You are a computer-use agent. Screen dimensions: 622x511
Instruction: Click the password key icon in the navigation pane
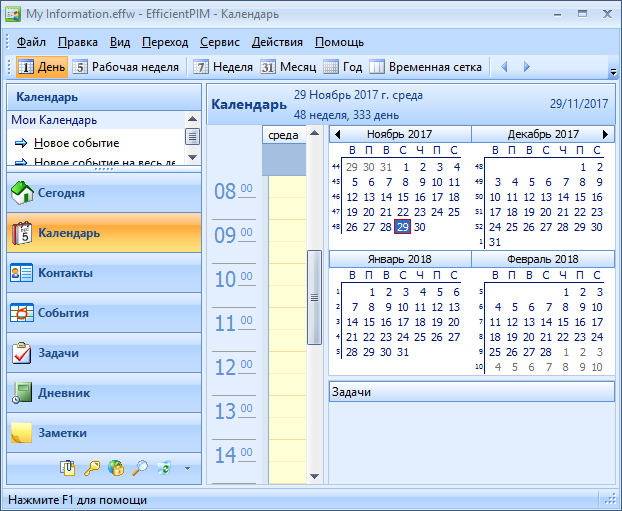91,467
